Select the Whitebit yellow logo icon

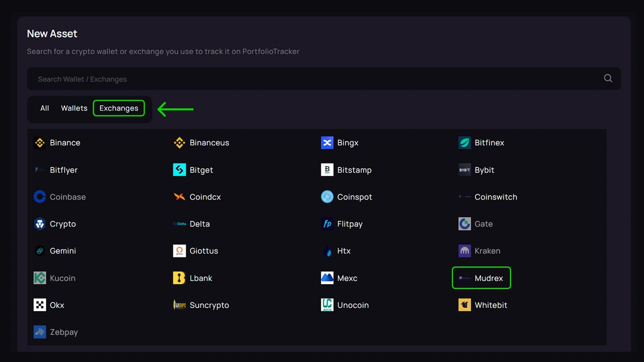click(464, 305)
